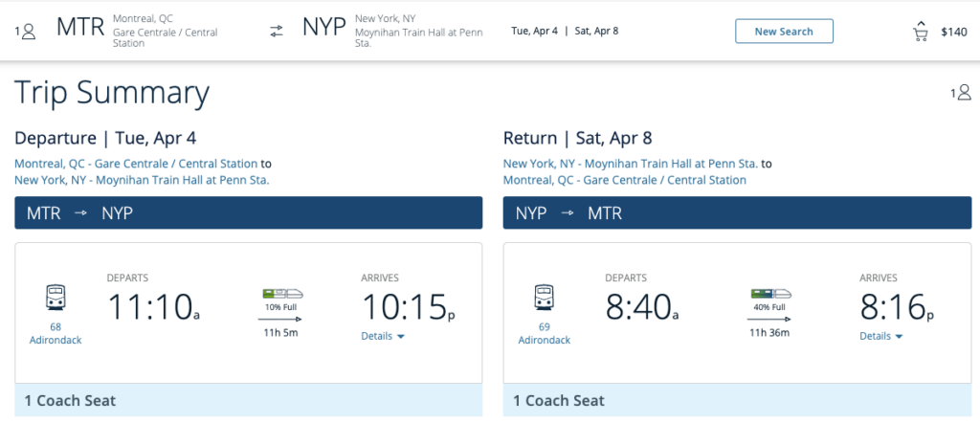Click the train icon for Adirondack 69
The image size is (980, 423).
click(x=545, y=297)
